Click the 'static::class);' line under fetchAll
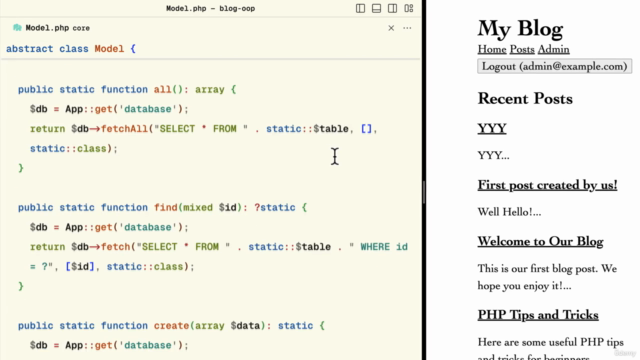 (73, 149)
